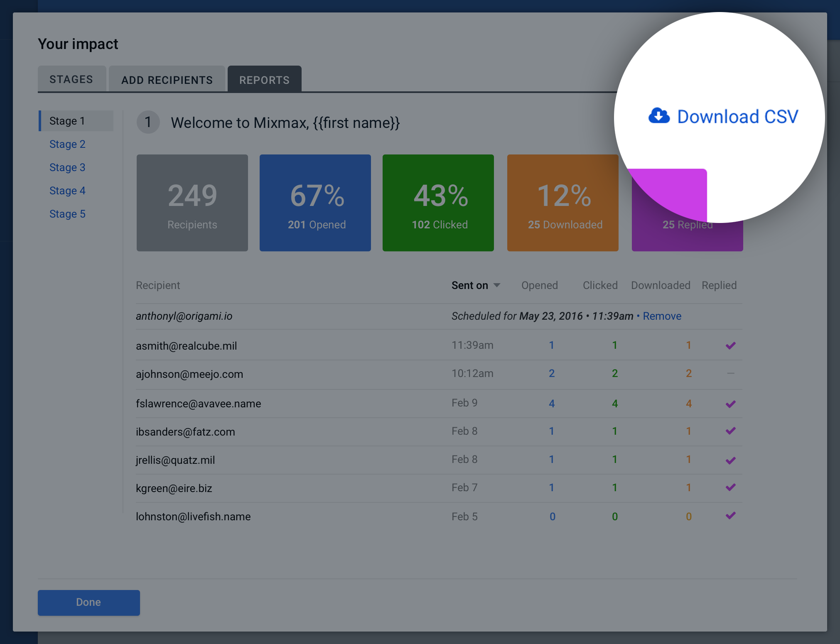Click the Download CSV link text
This screenshot has width=840, height=644.
[737, 117]
